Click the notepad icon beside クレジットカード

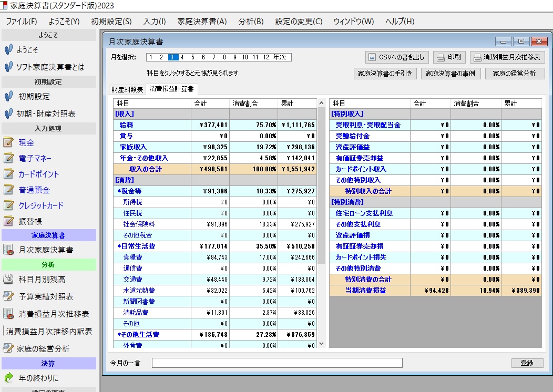click(x=8, y=205)
